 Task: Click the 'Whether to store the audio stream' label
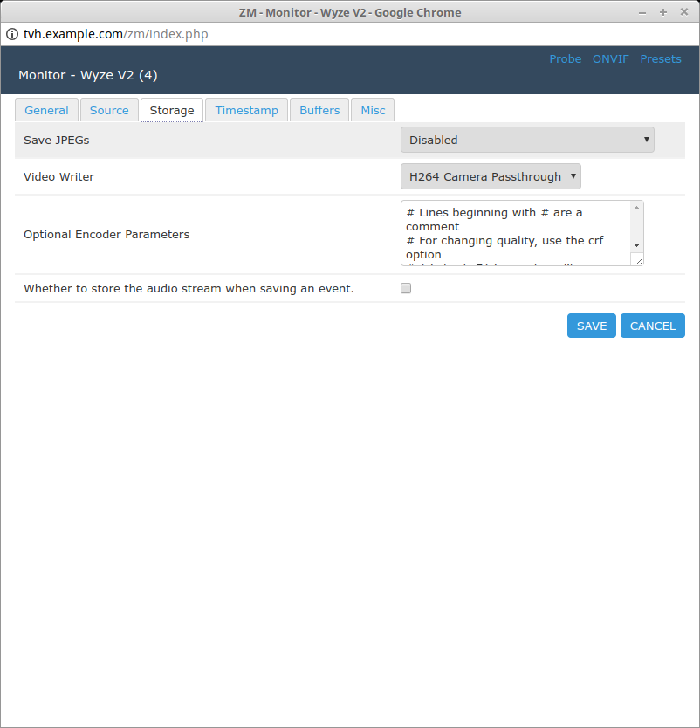coord(189,288)
